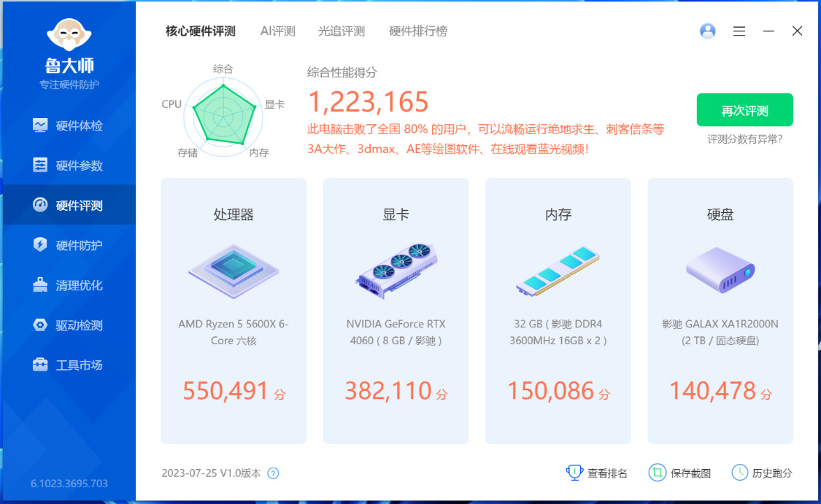The image size is (821, 504).
Task: Open 硬件参数 in the sidebar
Action: click(68, 166)
